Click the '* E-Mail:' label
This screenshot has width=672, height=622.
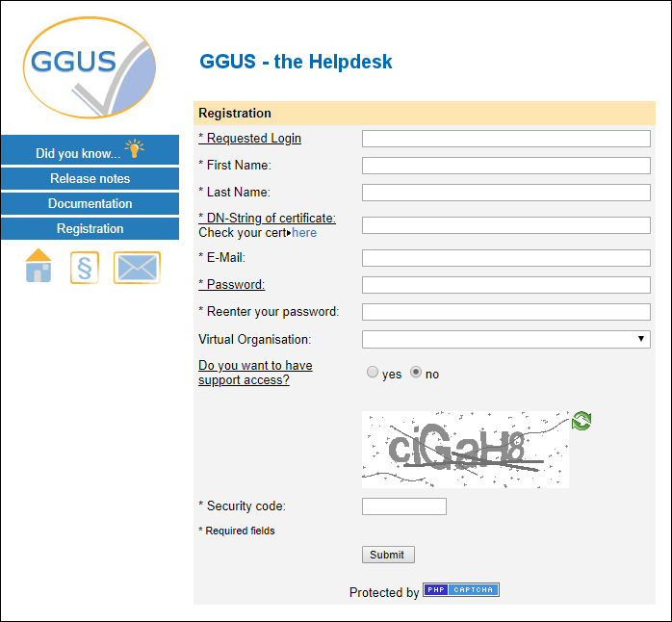click(x=222, y=258)
